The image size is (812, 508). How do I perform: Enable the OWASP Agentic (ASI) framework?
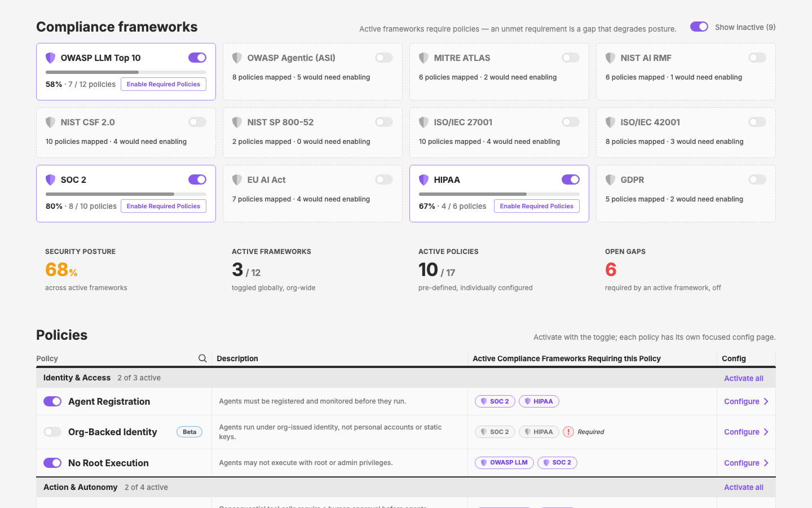click(x=384, y=58)
